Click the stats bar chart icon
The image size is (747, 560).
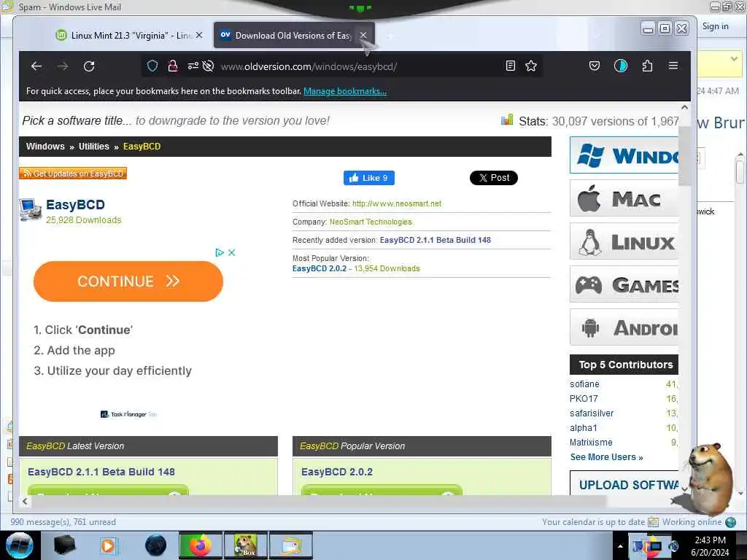(x=507, y=120)
